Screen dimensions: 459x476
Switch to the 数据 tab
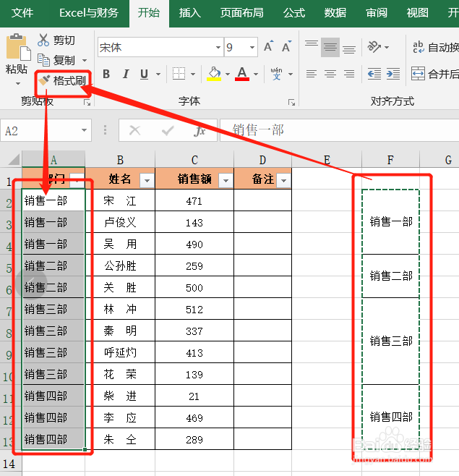[x=335, y=13]
